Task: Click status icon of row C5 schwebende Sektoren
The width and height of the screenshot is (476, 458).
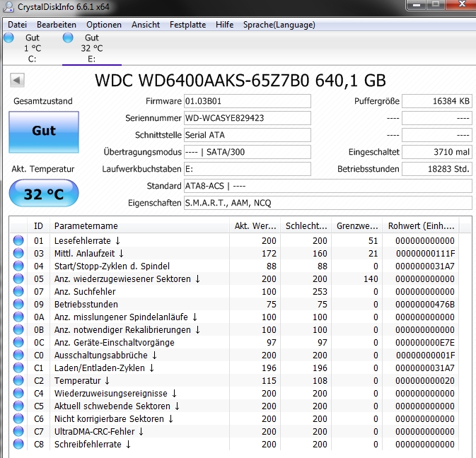Action: point(18,406)
